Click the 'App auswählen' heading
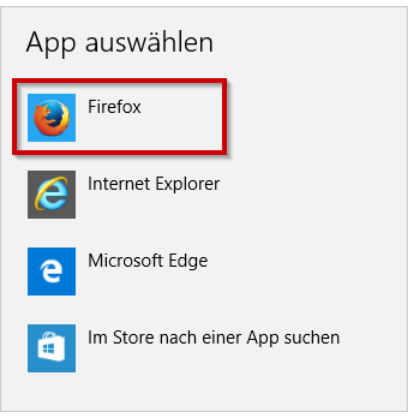This screenshot has height=417, width=408. [120, 43]
